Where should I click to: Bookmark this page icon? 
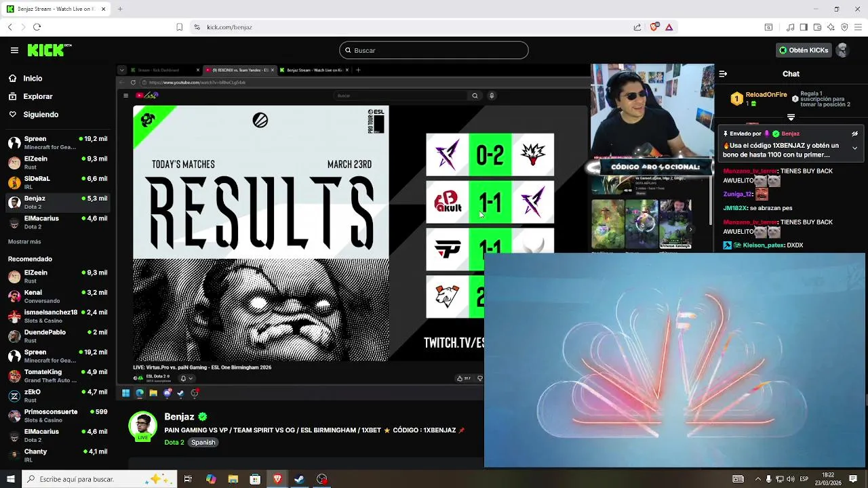click(179, 27)
